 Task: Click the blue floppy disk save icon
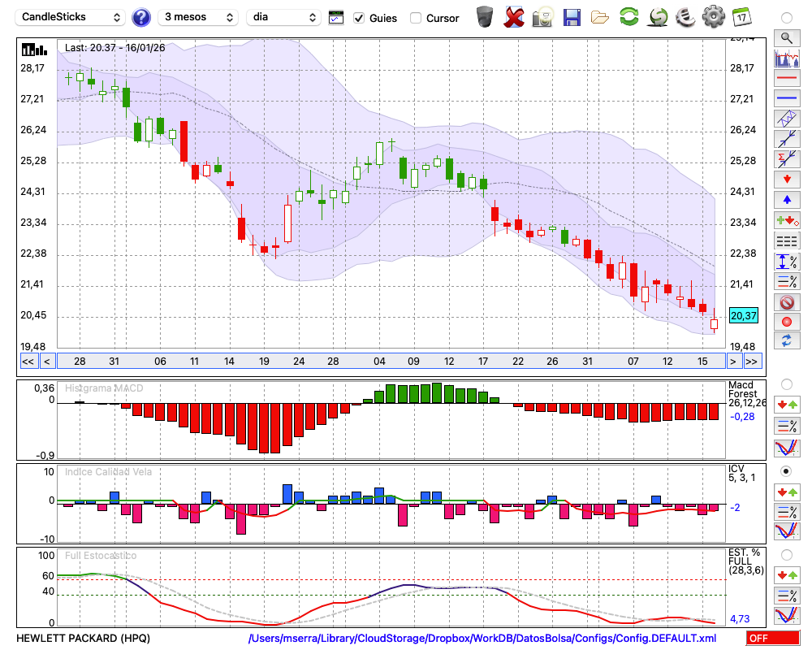[x=572, y=16]
